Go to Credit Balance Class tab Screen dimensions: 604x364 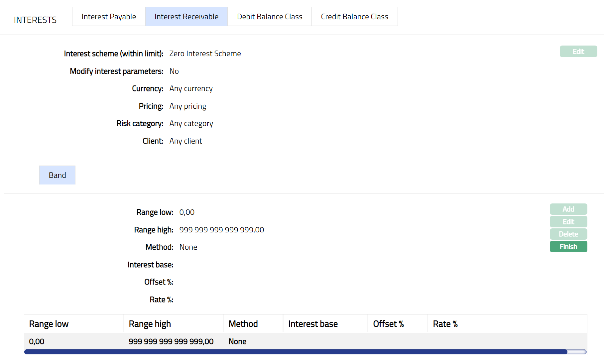[354, 17]
